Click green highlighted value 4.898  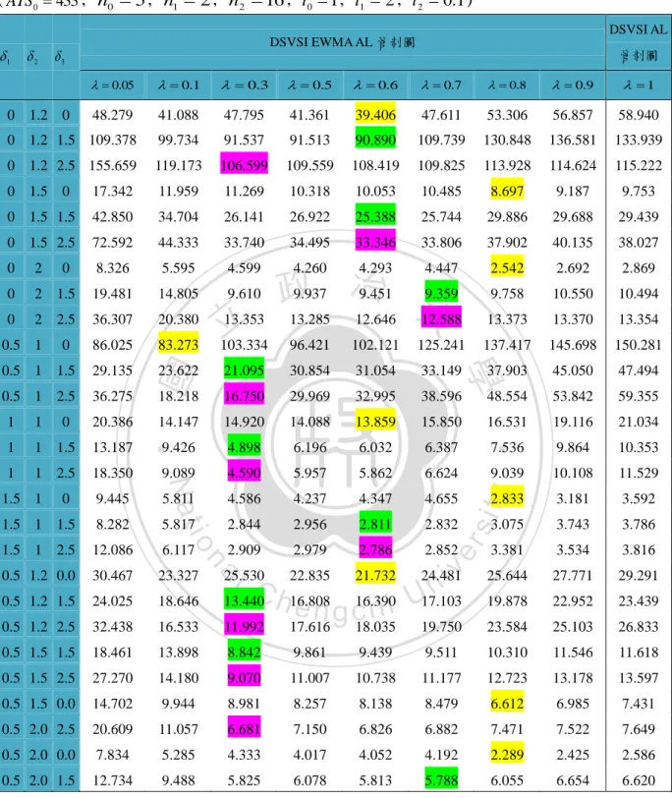click(245, 447)
